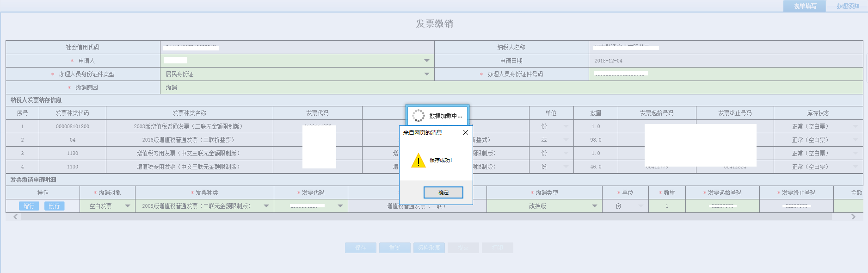Click the left scroll arrow of table
Image resolution: width=868 pixels, height=273 pixels.
pos(15,217)
